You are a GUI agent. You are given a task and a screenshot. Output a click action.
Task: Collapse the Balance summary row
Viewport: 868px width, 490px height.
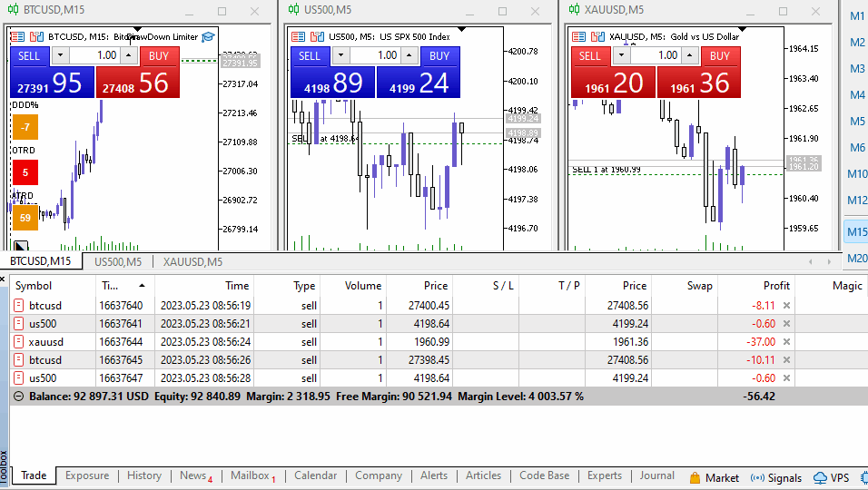[18, 397]
